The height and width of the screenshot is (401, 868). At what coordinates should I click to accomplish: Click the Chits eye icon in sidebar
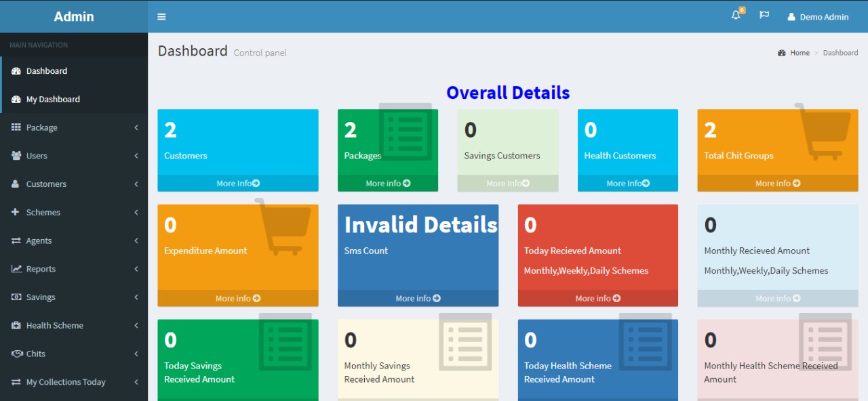click(x=16, y=354)
